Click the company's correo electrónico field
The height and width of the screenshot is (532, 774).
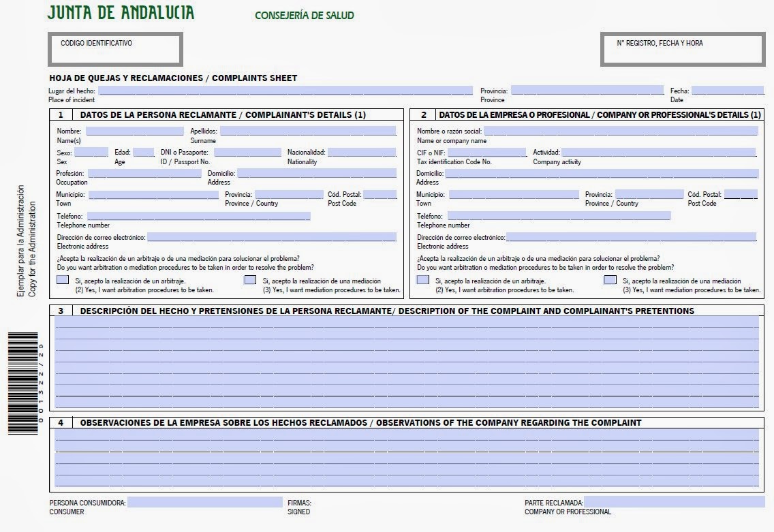[x=632, y=237]
